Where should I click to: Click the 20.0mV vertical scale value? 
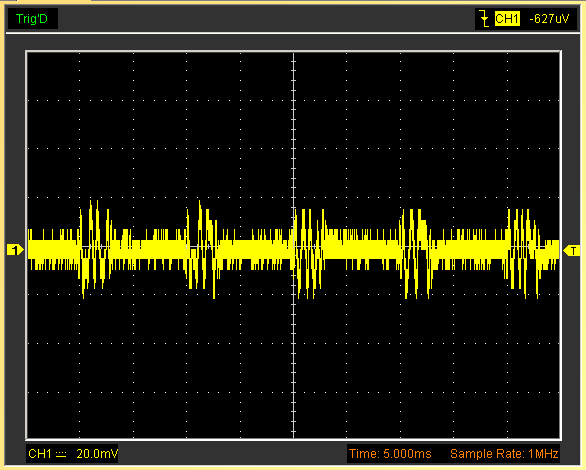[97, 454]
